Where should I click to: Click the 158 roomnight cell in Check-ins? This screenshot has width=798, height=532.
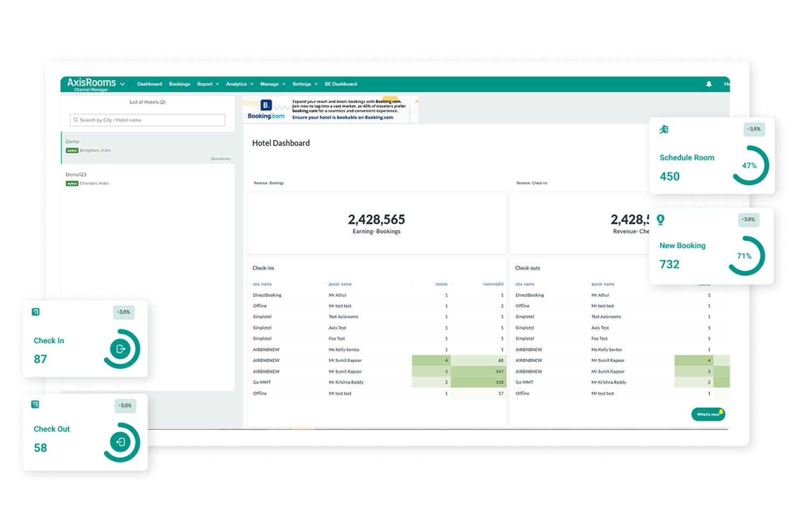coord(479,382)
